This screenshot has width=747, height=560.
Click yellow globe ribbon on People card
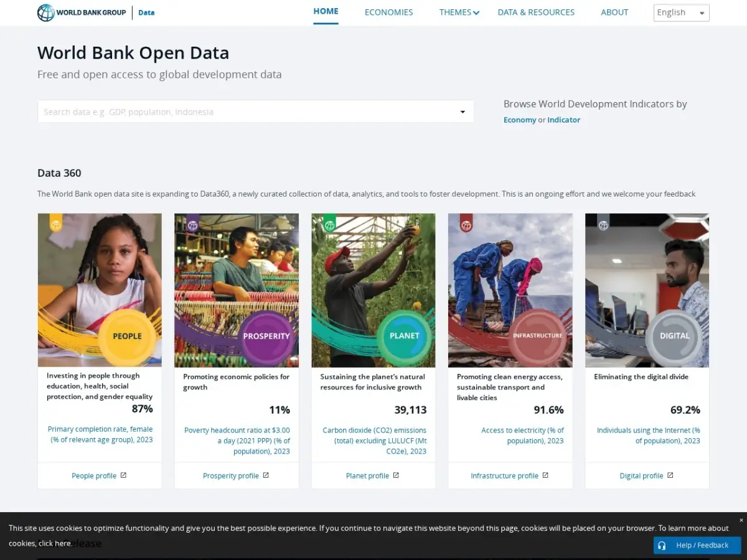[x=56, y=223]
